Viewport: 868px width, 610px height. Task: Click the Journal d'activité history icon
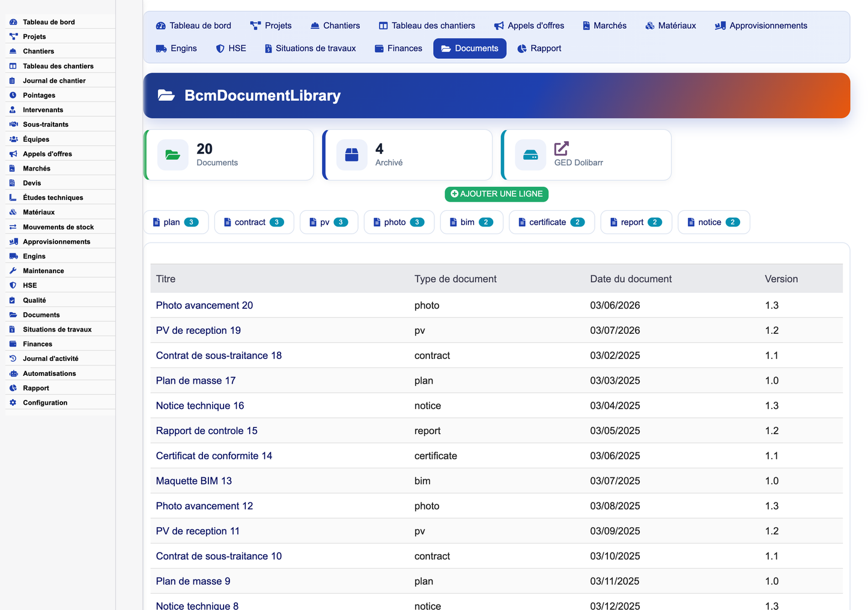coord(13,358)
